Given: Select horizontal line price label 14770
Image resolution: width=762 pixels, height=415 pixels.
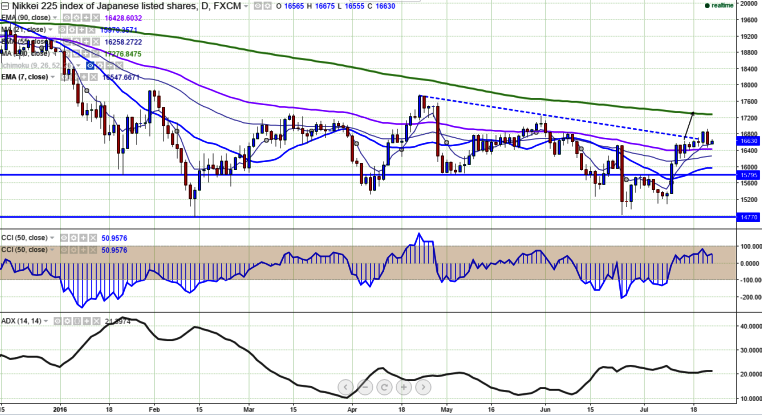Looking at the screenshot, I should (x=748, y=218).
